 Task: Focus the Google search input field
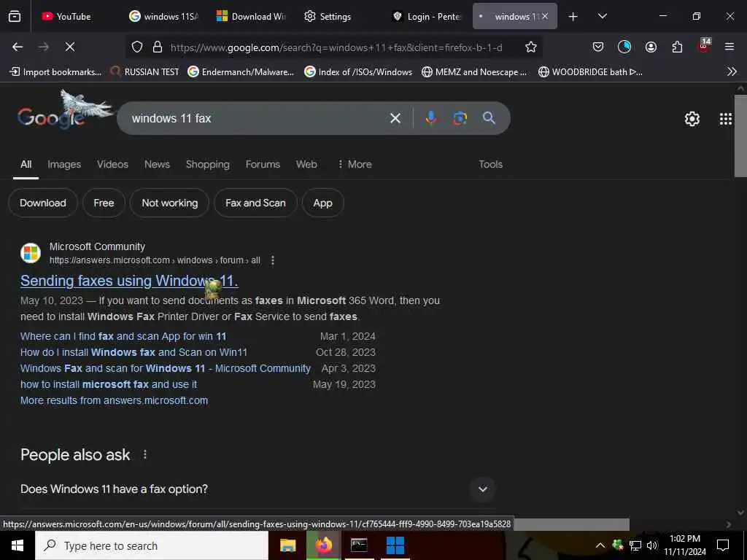(x=258, y=118)
